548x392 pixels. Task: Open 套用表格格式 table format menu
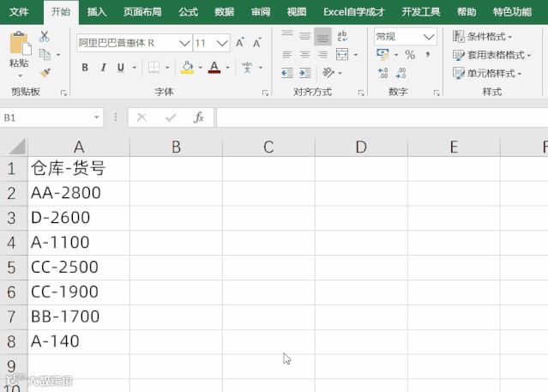point(491,55)
